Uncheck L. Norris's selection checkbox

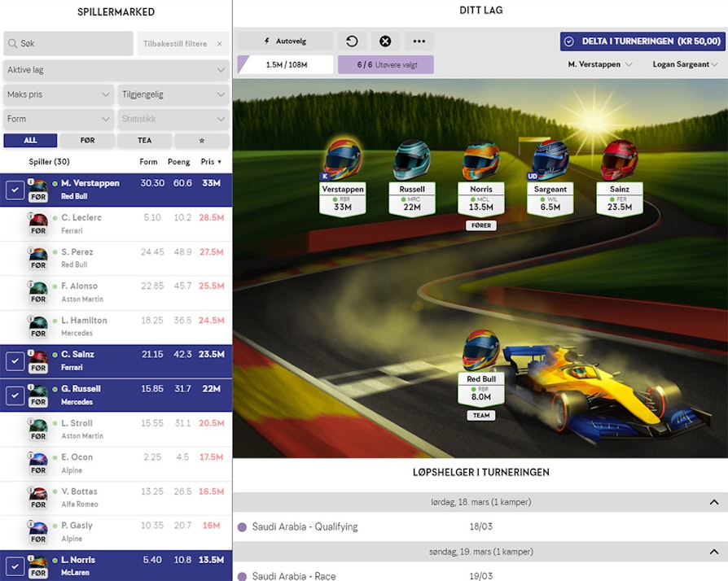pyautogui.click(x=15, y=566)
